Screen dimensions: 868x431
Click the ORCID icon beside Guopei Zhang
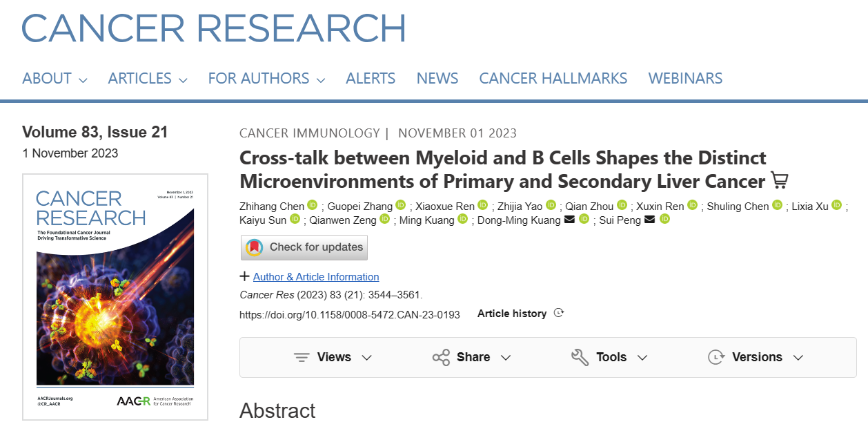coord(400,206)
